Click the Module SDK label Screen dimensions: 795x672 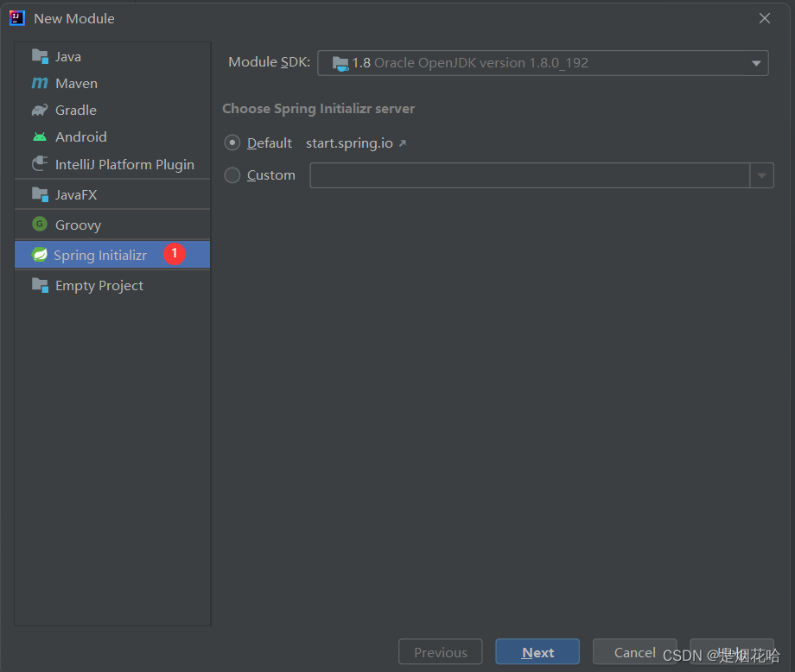tap(270, 62)
